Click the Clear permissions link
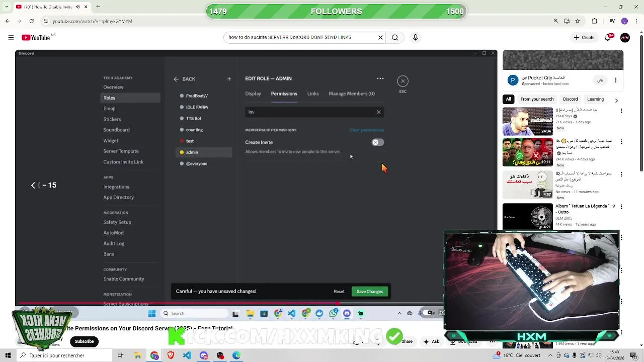 click(367, 130)
